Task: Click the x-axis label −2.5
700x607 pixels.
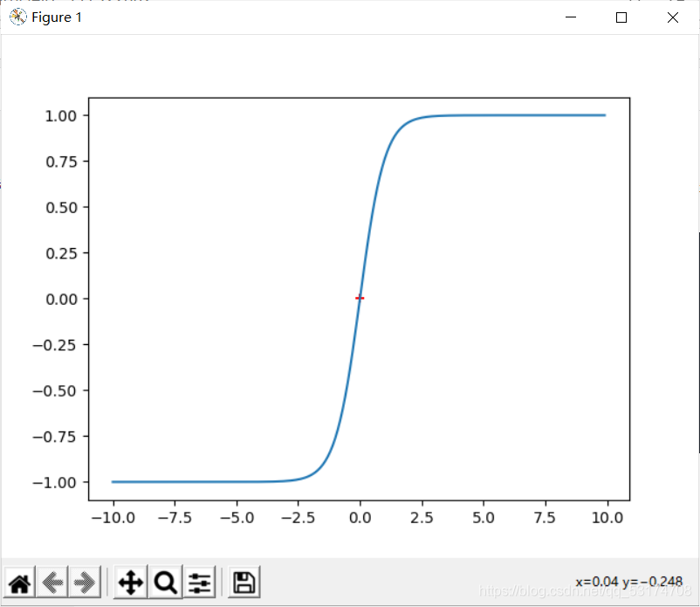Action: tap(299, 518)
